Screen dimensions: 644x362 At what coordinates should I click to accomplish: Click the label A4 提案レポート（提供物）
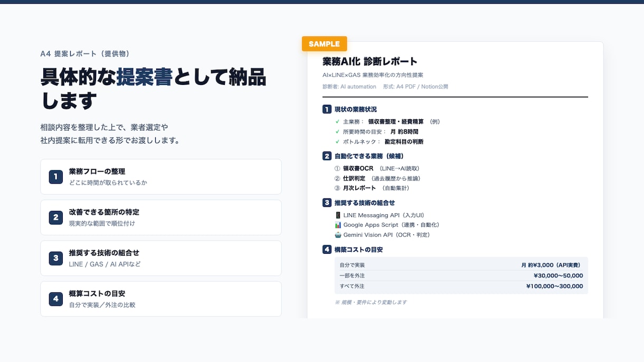[85, 54]
